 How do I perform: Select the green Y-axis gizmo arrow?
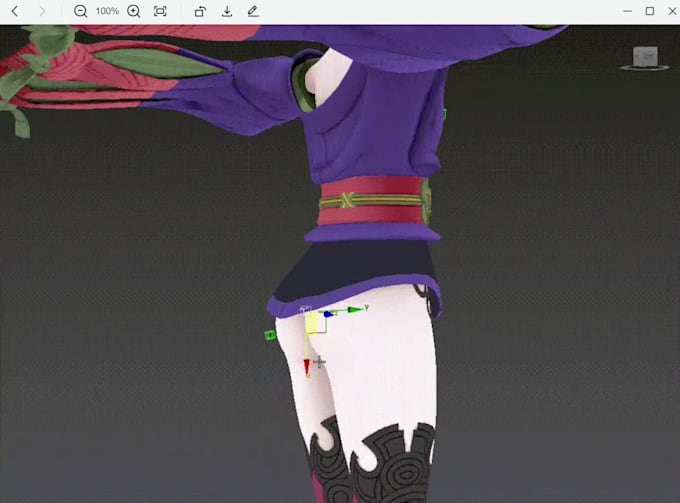pos(356,309)
